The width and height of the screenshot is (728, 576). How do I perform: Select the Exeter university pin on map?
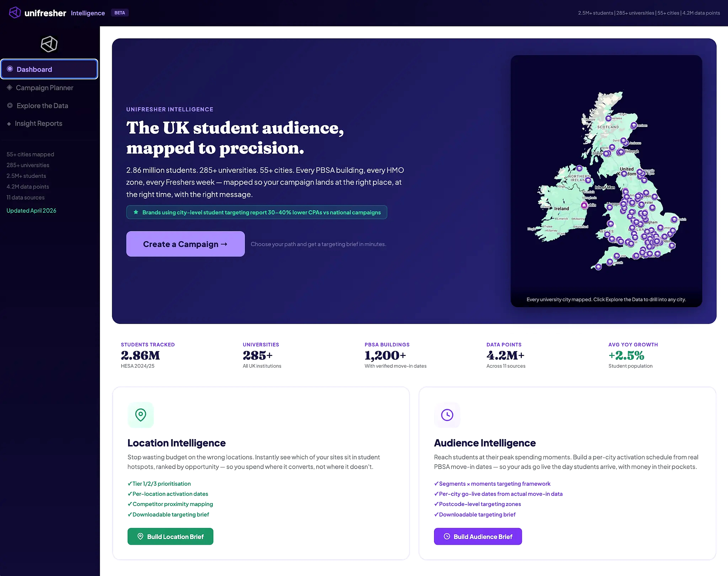click(x=617, y=256)
